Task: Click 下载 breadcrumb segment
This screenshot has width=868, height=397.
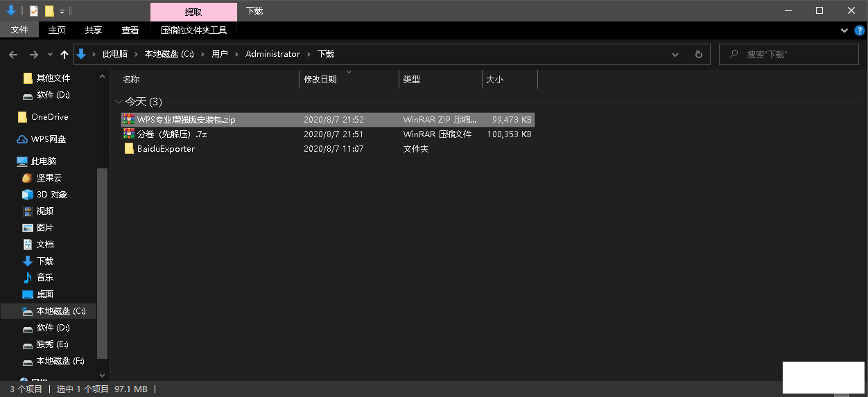Action: coord(326,54)
